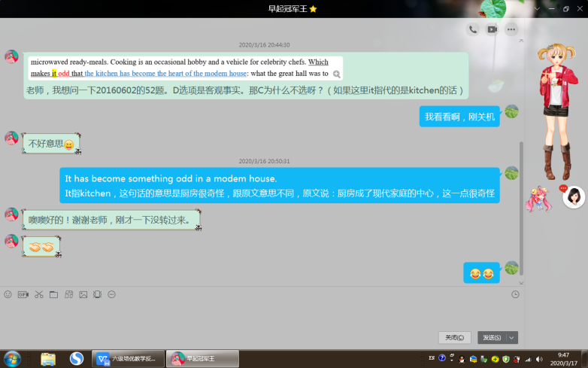Click the network signal tray icon

(528, 360)
